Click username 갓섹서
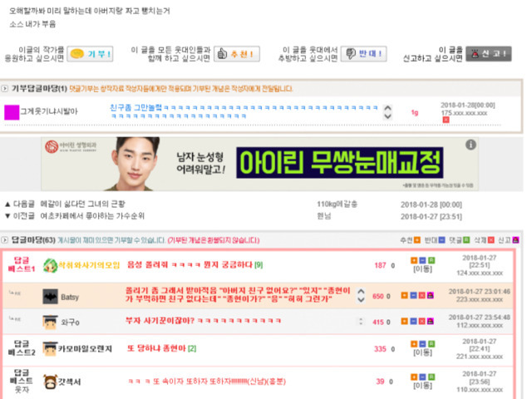 click(70, 382)
